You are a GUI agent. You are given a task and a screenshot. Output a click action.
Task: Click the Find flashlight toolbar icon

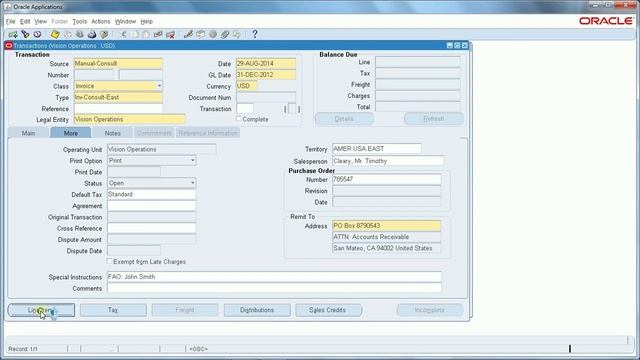(x=25, y=35)
